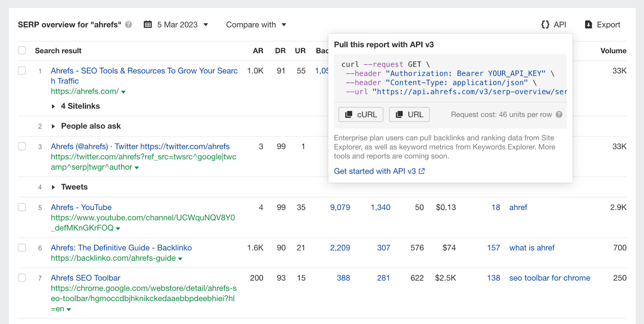Click the AR column header
Screen dimensions: 644x324
pyautogui.click(x=258, y=51)
